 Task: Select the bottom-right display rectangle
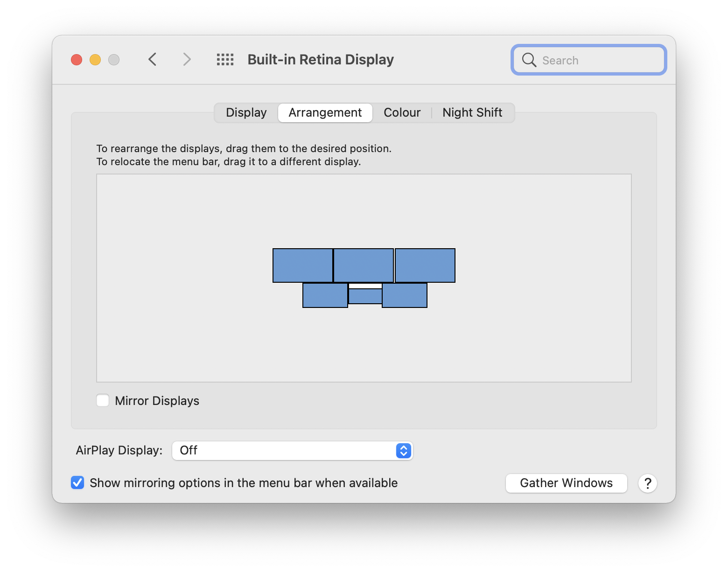coord(405,295)
